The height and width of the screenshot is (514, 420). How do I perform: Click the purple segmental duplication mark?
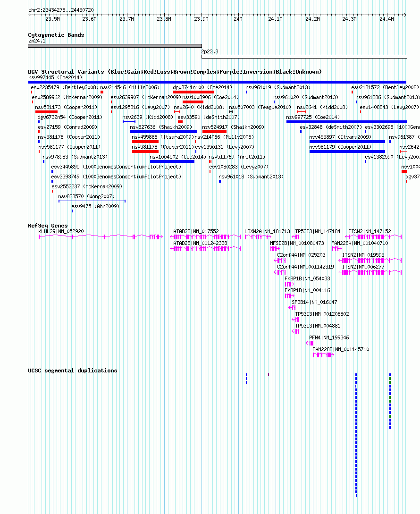(x=269, y=375)
